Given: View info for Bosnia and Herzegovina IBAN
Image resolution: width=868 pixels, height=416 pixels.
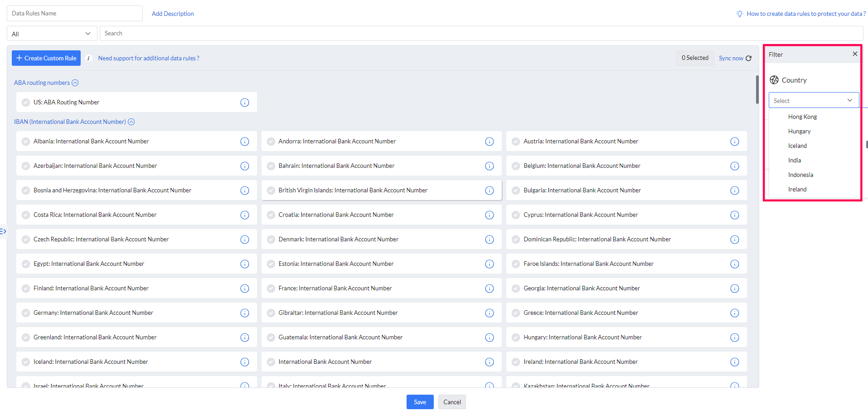Looking at the screenshot, I should point(245,191).
